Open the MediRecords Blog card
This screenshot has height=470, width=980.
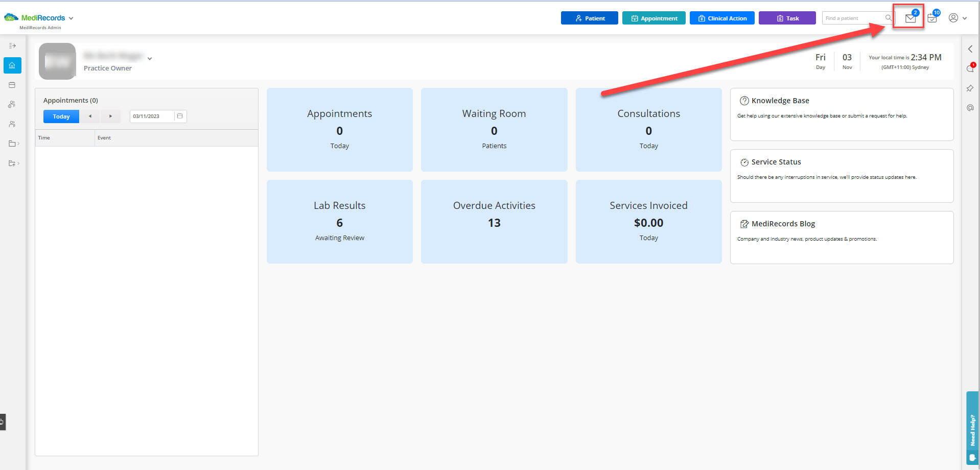tap(842, 238)
